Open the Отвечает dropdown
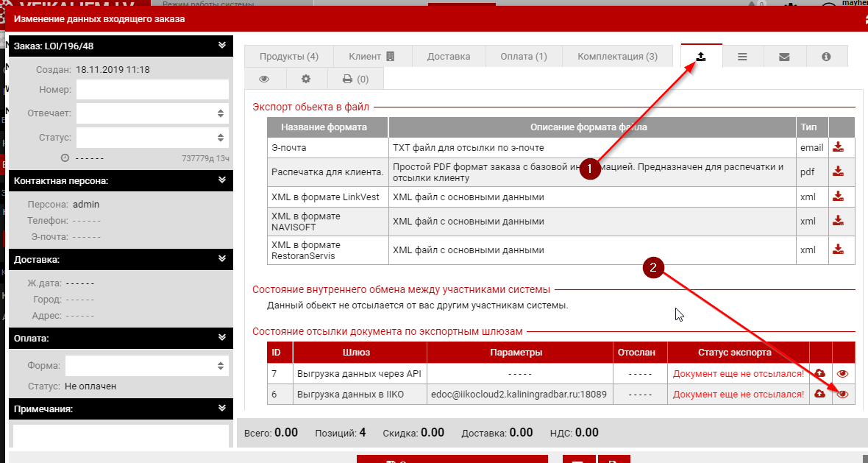Viewport: 868px width, 463px height. click(152, 113)
